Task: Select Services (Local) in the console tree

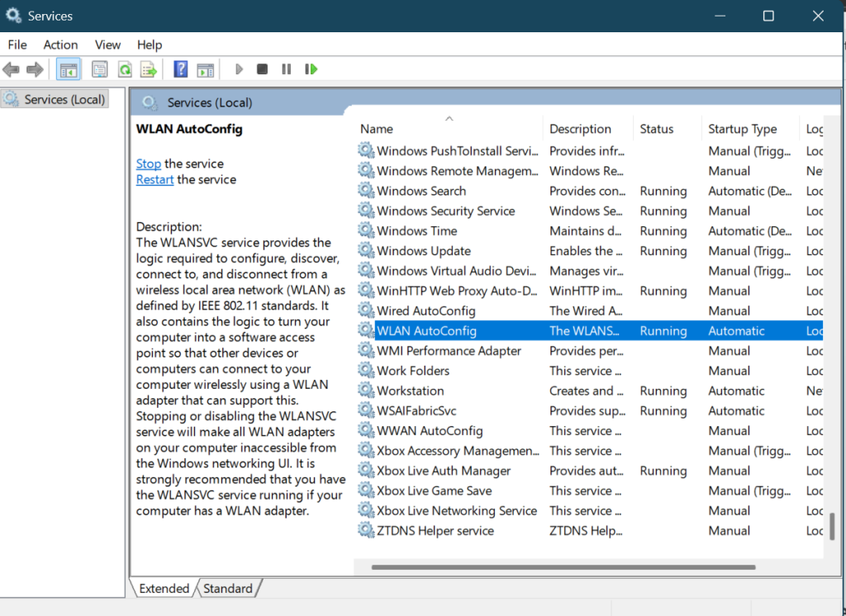Action: (64, 99)
